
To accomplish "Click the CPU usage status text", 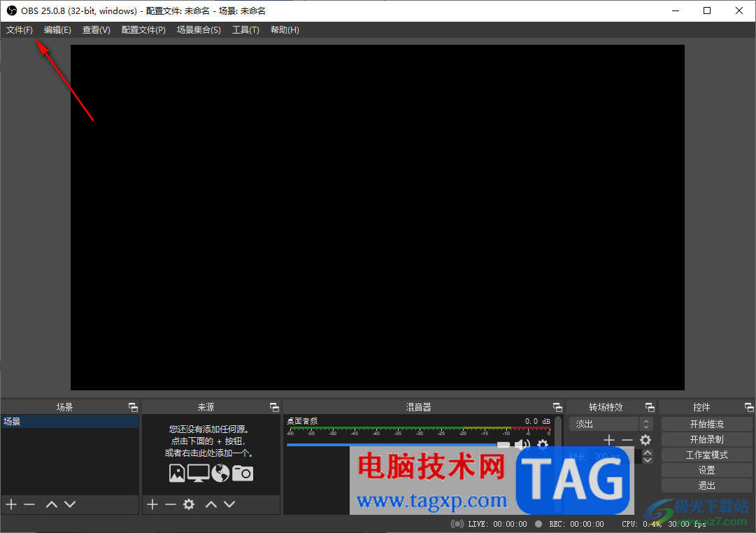I will (x=642, y=524).
